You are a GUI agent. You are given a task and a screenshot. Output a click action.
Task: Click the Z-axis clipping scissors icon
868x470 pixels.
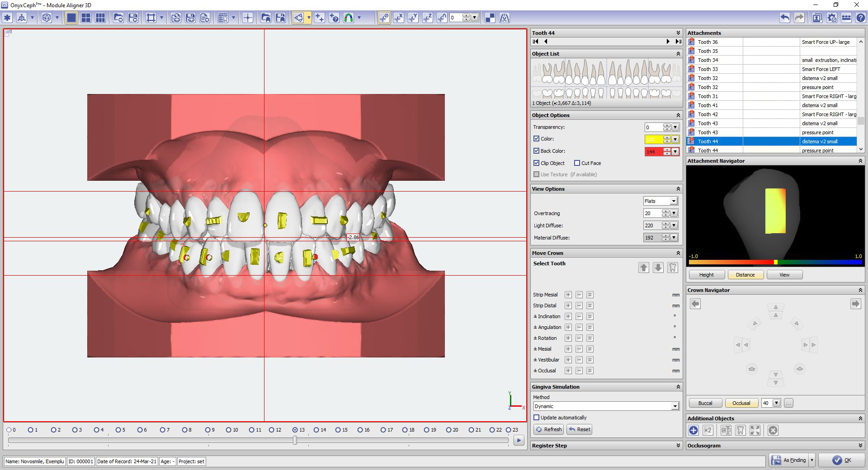(428, 18)
